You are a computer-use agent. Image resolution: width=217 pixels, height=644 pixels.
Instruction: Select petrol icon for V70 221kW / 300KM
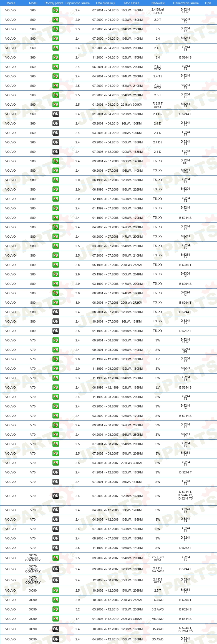[56, 463]
